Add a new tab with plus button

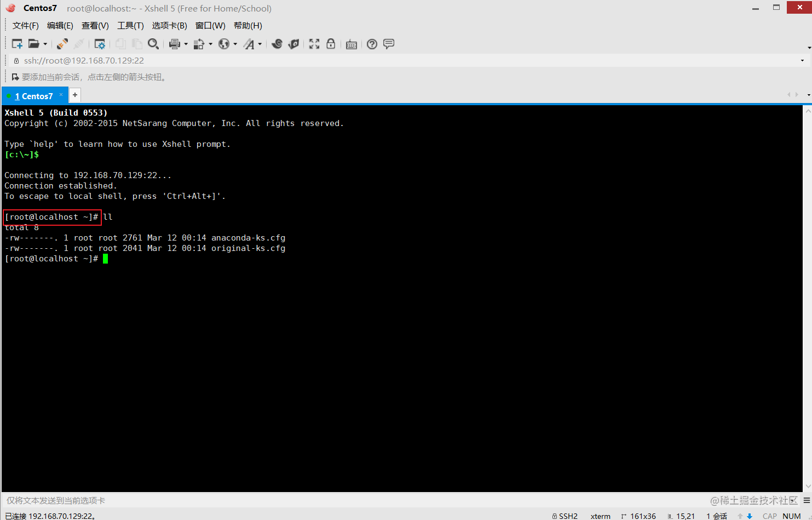coord(75,95)
